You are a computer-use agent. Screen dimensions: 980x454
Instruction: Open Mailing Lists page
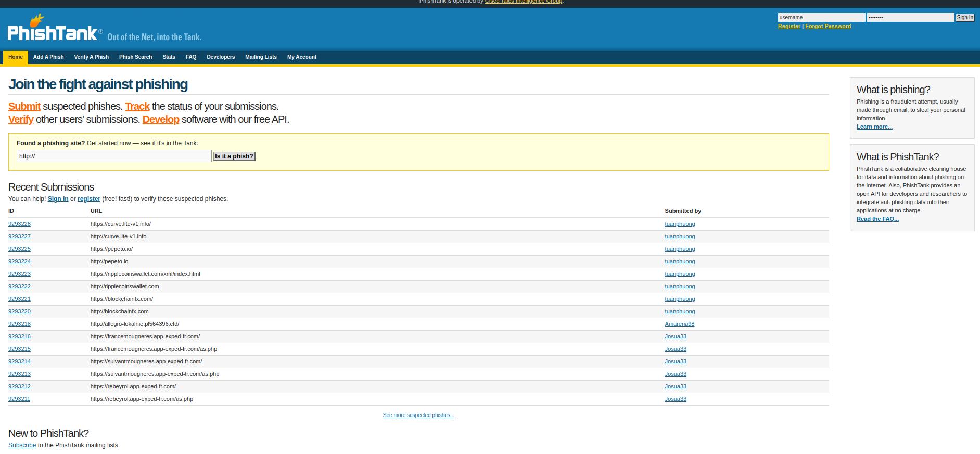[x=261, y=57]
